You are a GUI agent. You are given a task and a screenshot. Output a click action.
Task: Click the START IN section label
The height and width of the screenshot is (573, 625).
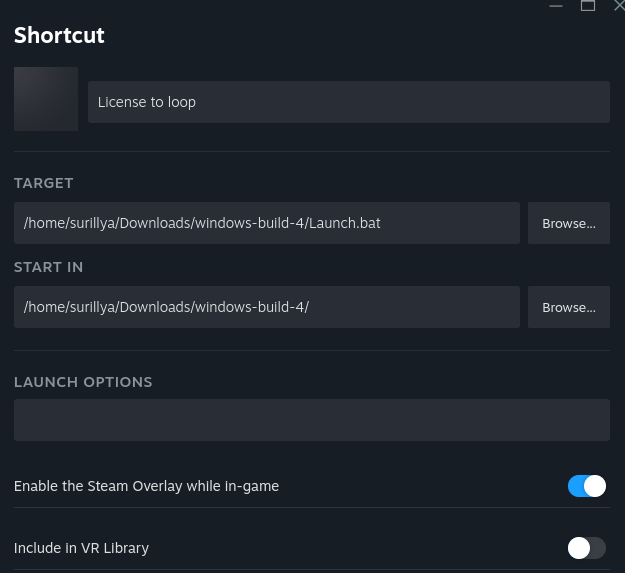point(48,267)
